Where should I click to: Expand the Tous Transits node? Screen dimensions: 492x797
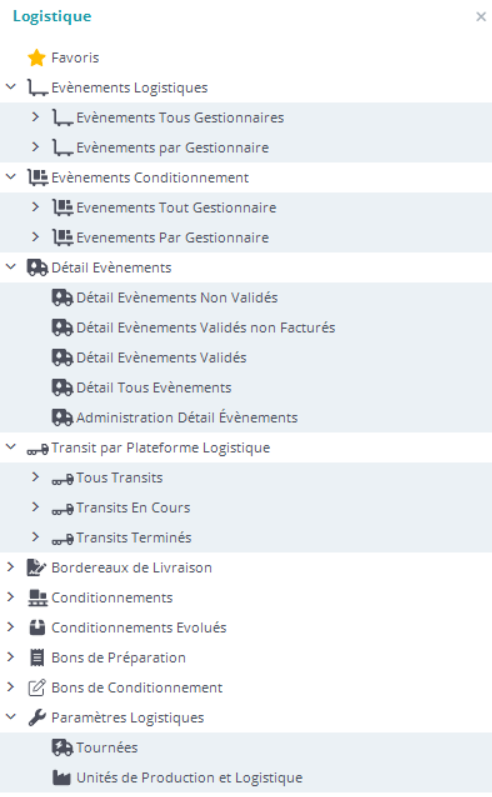point(35,477)
